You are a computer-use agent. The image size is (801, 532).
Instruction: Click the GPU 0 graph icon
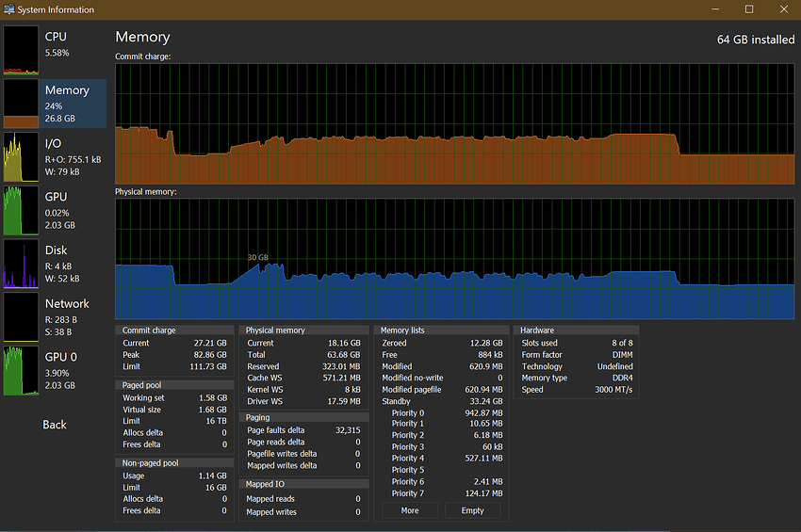21,371
